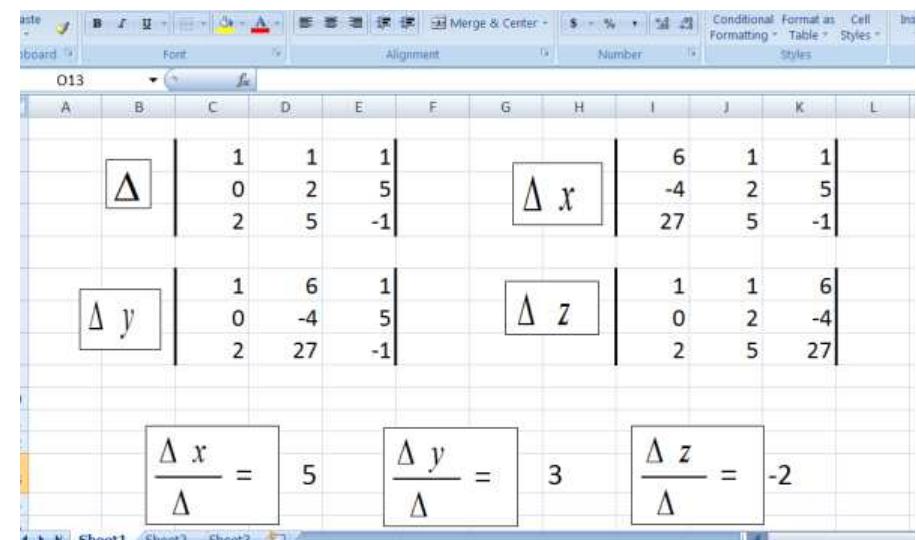This screenshot has width=916, height=540.
Task: Select column H header
Action: coord(579,108)
